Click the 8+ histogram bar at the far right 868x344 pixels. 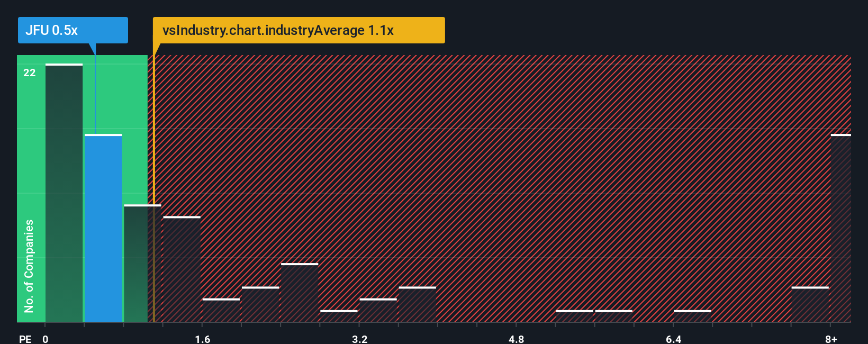[841, 228]
